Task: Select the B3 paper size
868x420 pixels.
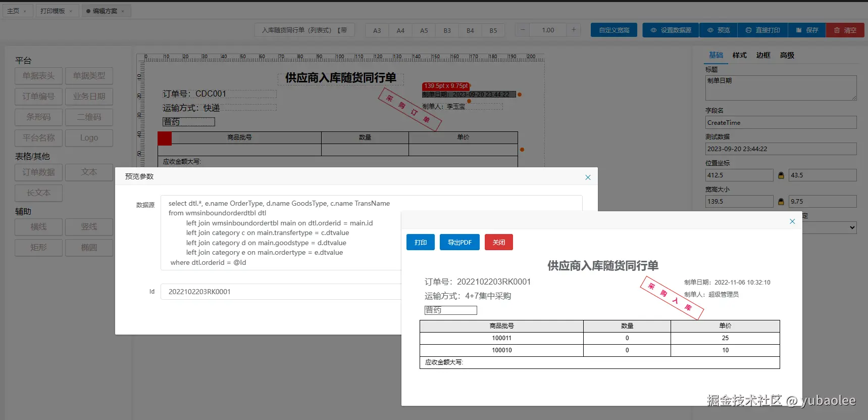Action: [x=447, y=30]
